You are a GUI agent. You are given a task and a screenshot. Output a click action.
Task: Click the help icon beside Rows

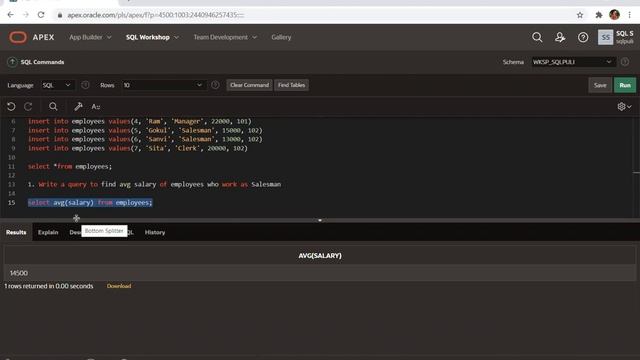[x=215, y=85]
